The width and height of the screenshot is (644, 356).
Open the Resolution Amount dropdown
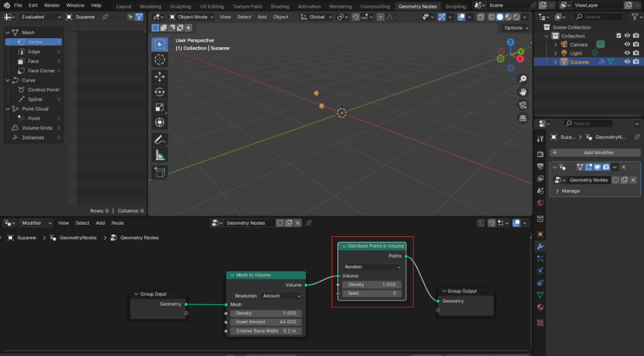pyautogui.click(x=281, y=296)
